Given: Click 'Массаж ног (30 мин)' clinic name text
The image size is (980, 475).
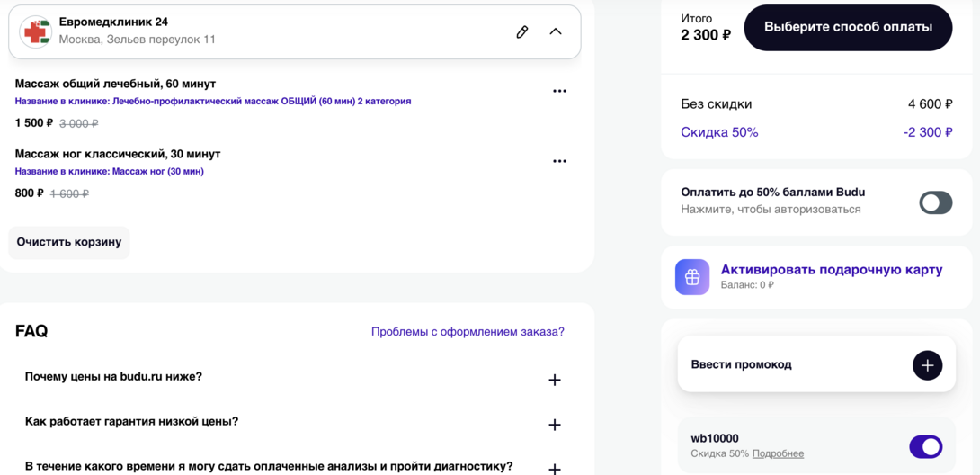Looking at the screenshot, I should [x=157, y=171].
